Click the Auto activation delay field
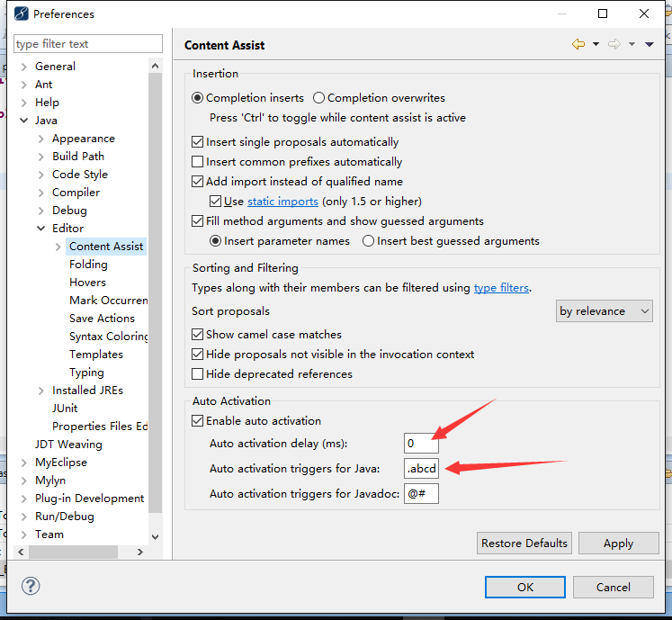 [421, 443]
